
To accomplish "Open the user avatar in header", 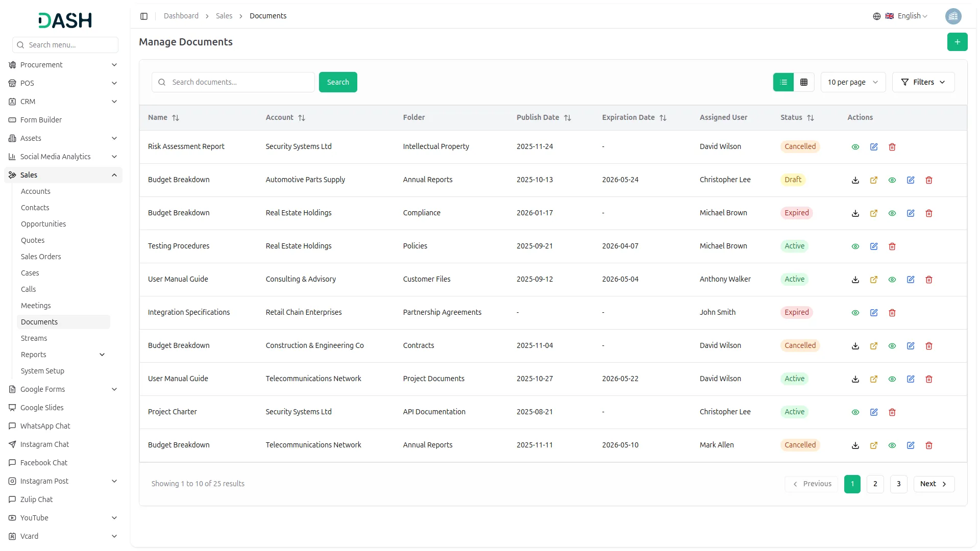I will point(953,16).
